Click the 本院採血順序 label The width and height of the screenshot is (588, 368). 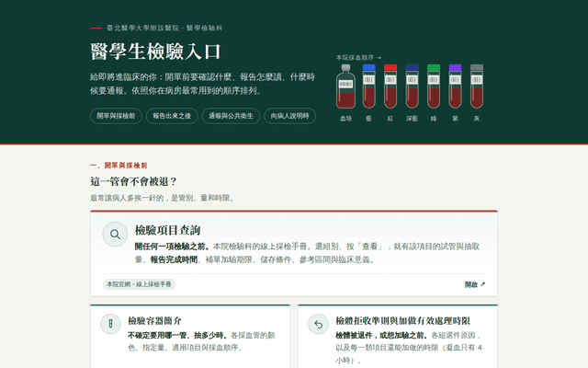359,58
